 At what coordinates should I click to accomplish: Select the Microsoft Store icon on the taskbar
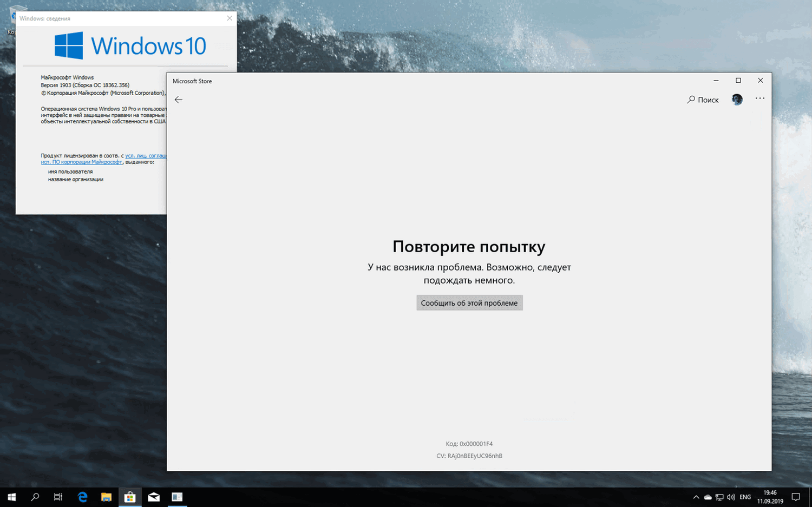(130, 497)
